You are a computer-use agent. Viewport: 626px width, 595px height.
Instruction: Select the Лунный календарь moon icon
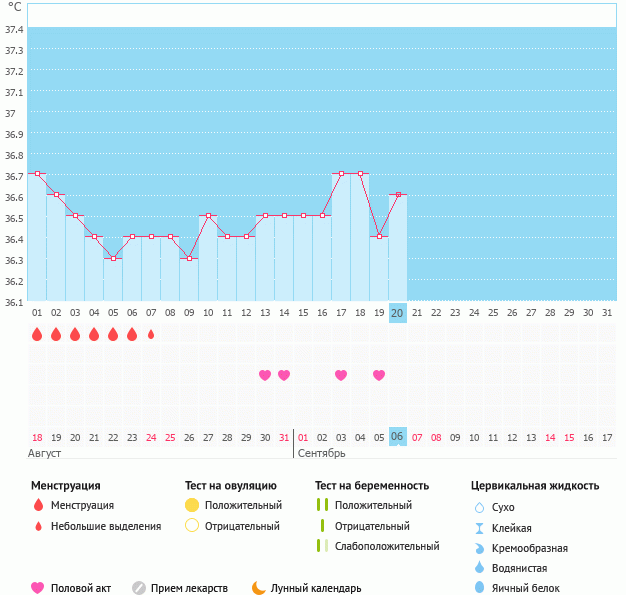[x=259, y=588]
